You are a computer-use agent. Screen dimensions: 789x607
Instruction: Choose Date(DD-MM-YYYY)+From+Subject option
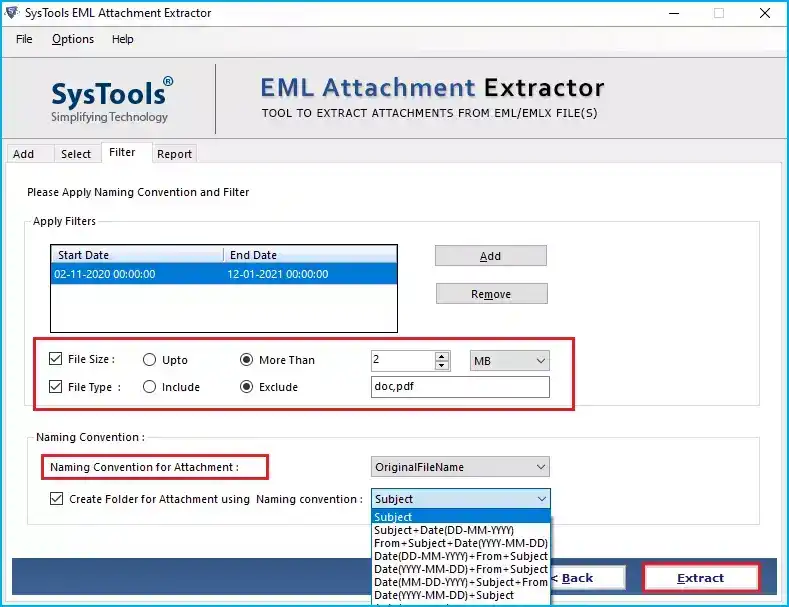tap(461, 556)
